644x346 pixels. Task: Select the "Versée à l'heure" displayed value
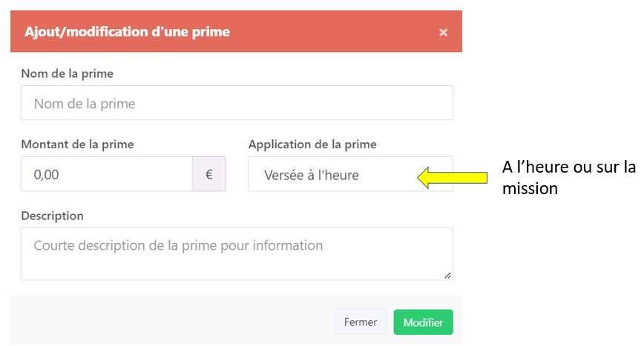[x=312, y=176]
